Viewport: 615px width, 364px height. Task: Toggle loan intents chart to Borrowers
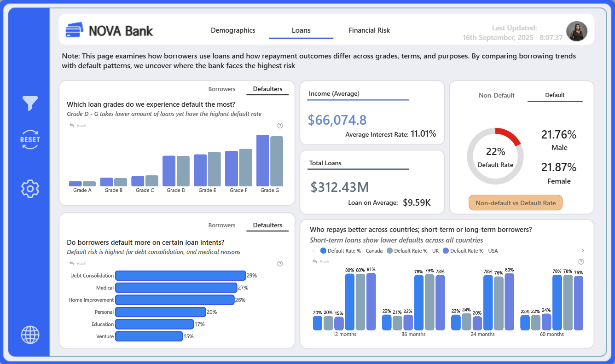click(222, 225)
